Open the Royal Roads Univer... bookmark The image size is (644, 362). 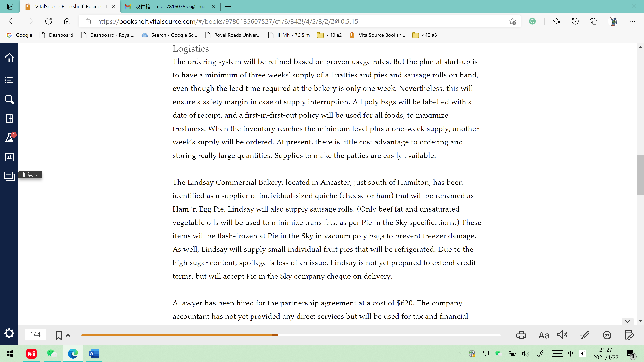click(233, 35)
